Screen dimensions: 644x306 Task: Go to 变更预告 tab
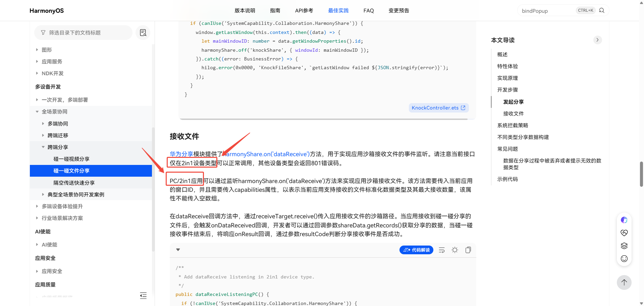click(399, 11)
